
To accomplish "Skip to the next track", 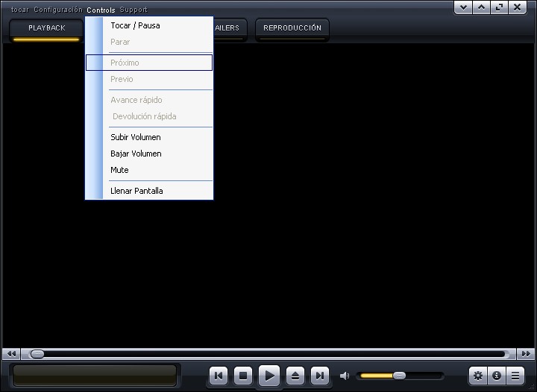I will click(x=320, y=376).
